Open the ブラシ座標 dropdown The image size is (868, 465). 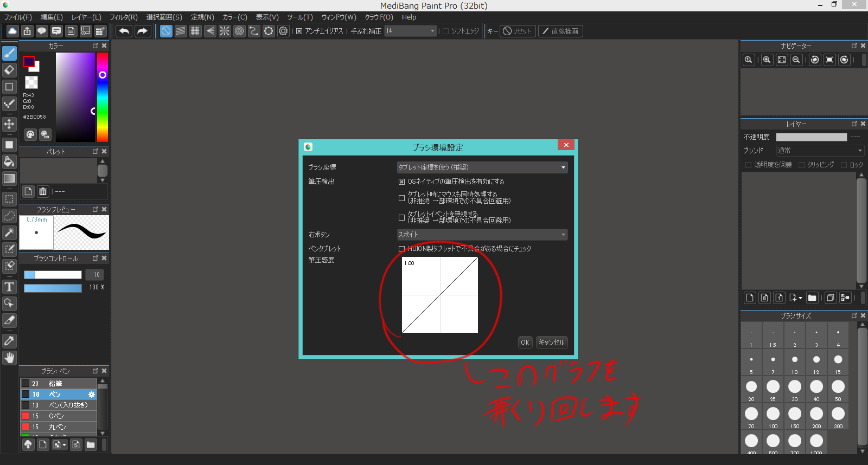coord(482,167)
